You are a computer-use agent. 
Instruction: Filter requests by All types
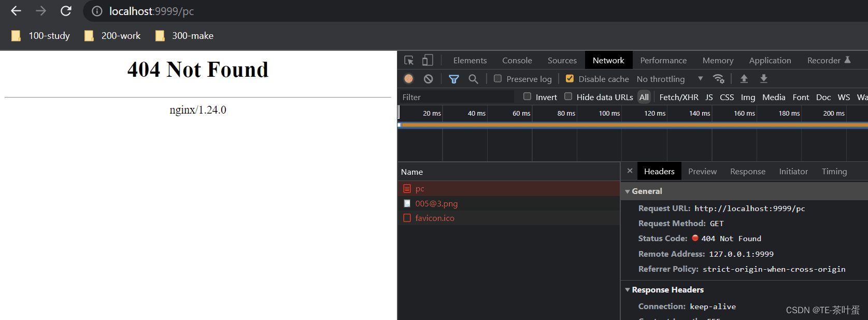click(x=644, y=97)
